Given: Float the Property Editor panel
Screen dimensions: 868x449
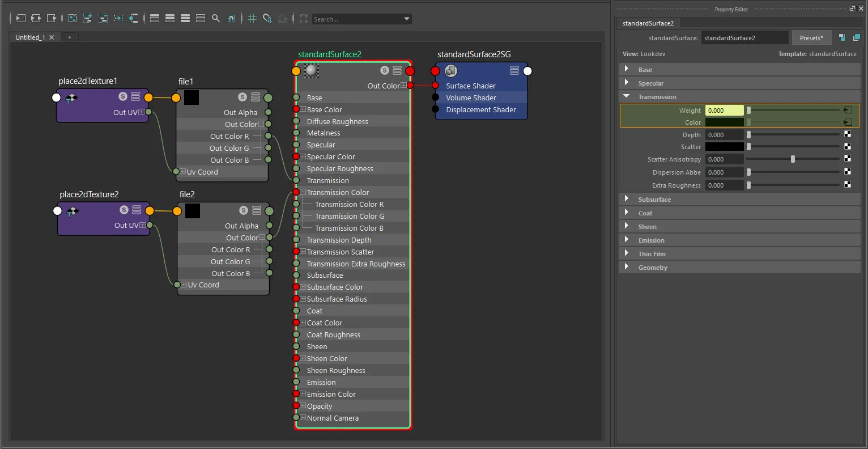Looking at the screenshot, I should click(x=852, y=9).
